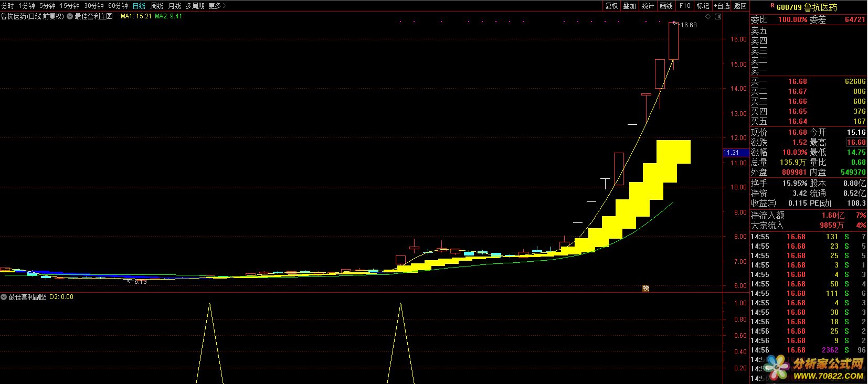This screenshot has height=384, width=868.
Task: Click the 换手 15.95% value
Action: click(x=795, y=183)
